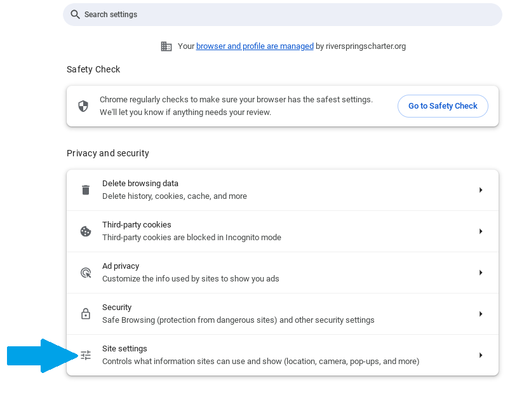The image size is (517, 420).
Task: Click the magnifying glass search icon
Action: pos(76,15)
